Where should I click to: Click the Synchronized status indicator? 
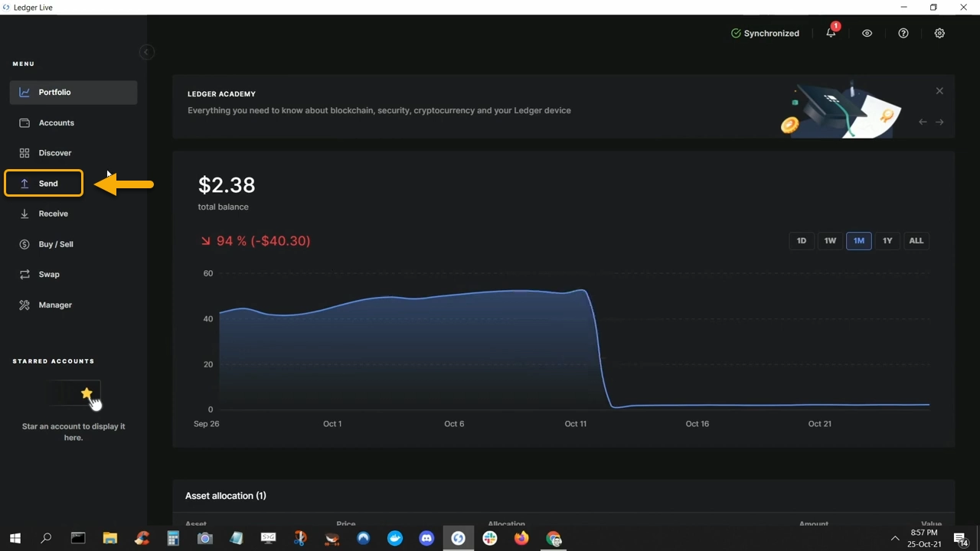click(765, 34)
